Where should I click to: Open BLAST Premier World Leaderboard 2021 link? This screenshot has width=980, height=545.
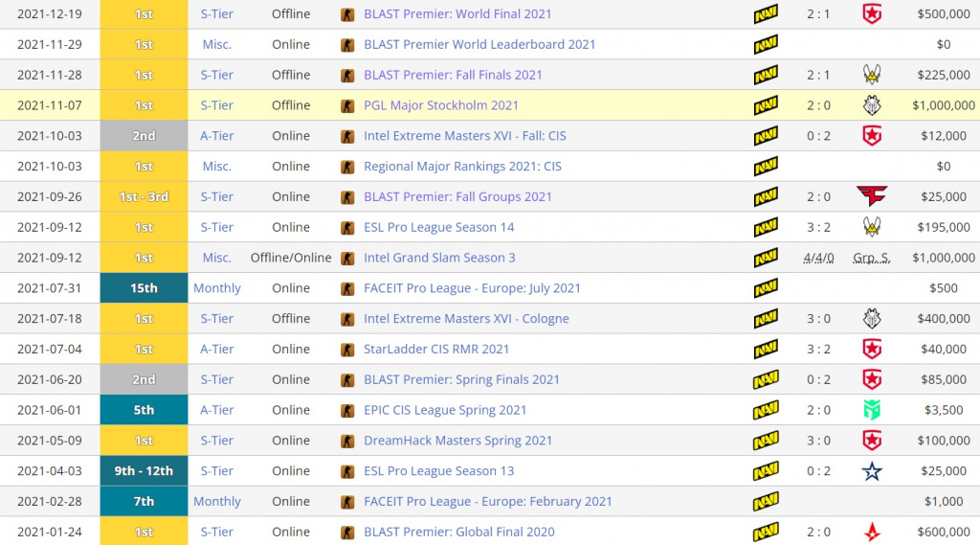(479, 44)
